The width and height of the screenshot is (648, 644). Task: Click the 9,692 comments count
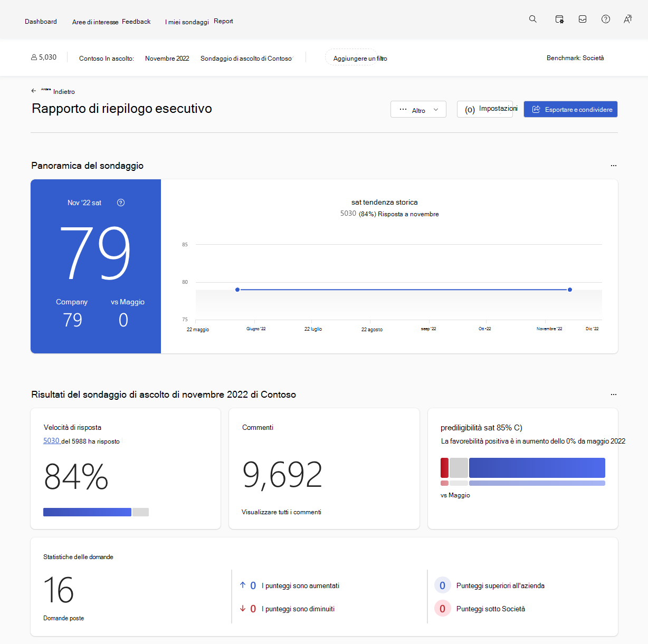(x=282, y=475)
